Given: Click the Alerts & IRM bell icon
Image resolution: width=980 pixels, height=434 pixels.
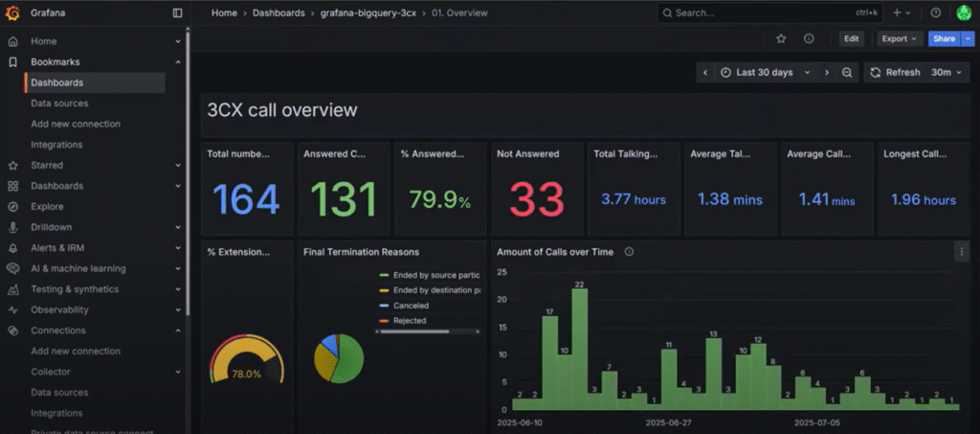Looking at the screenshot, I should tap(12, 247).
